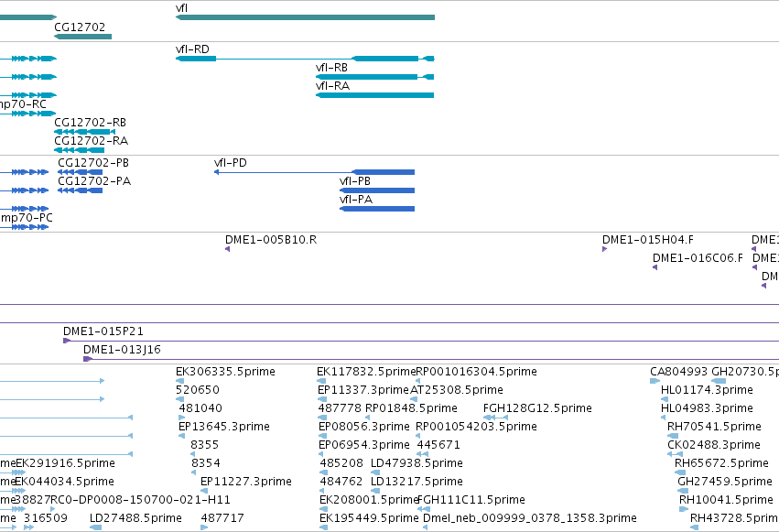The image size is (779, 532).
Task: Select the CG12702 gene feature
Action: [83, 37]
